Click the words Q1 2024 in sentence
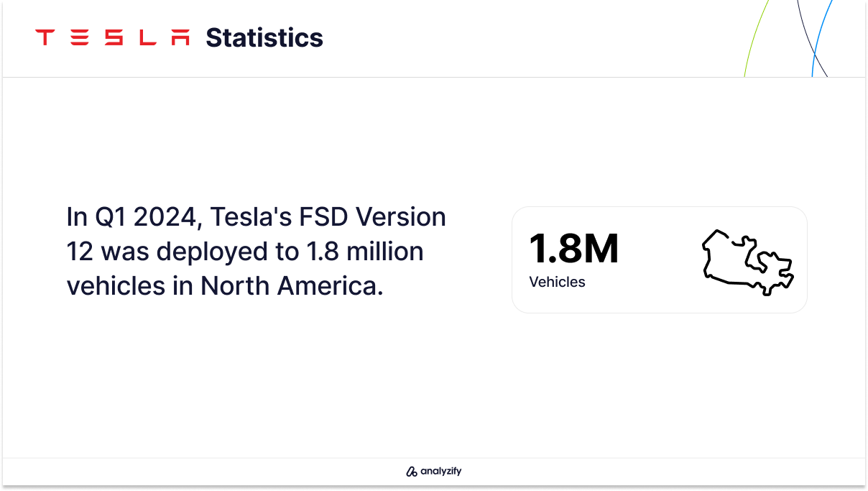The width and height of the screenshot is (868, 491). 143,217
